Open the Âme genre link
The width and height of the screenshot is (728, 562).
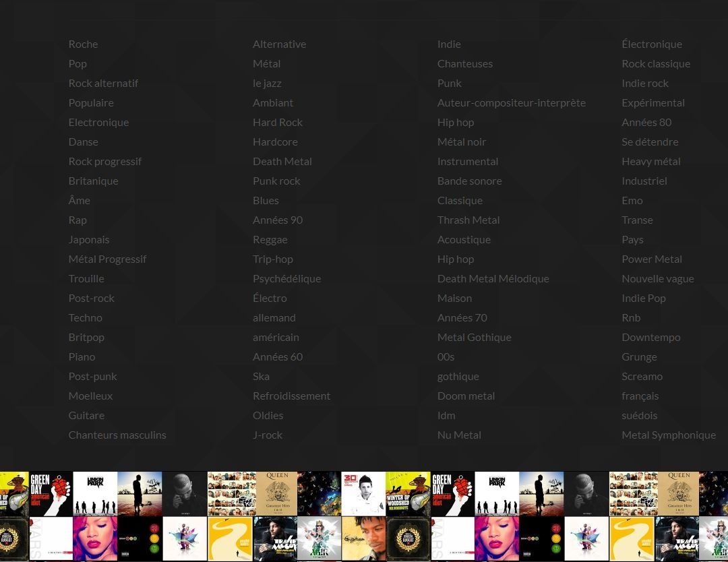point(80,200)
